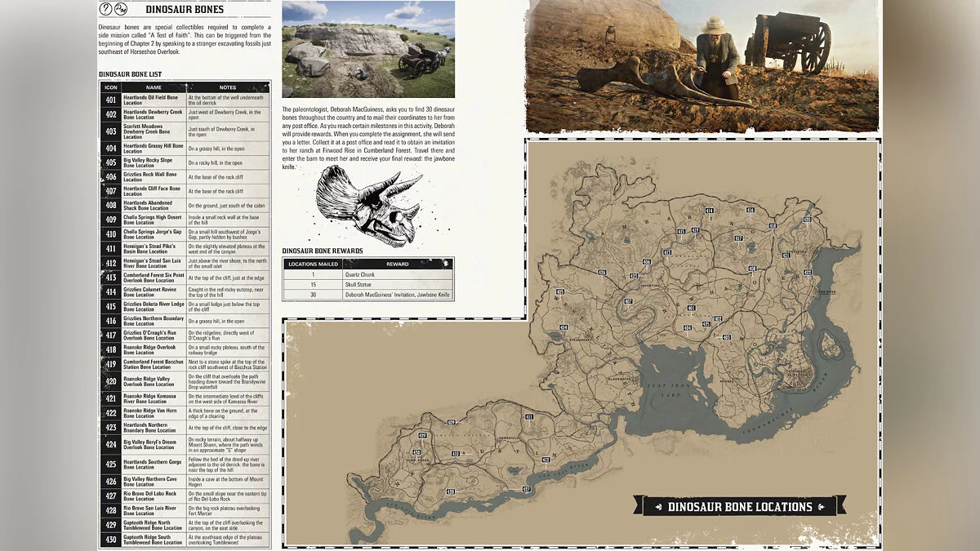
Task: Click the NOTES column header in bone list
Action: click(x=228, y=87)
